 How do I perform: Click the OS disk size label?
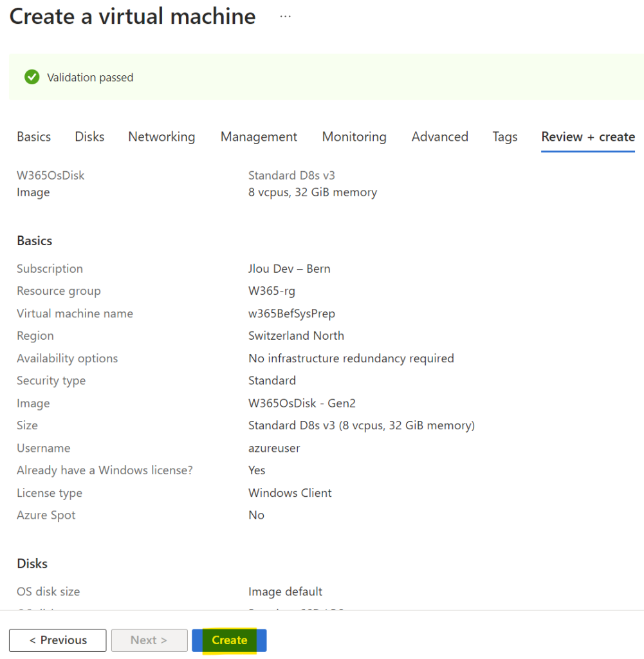(48, 592)
